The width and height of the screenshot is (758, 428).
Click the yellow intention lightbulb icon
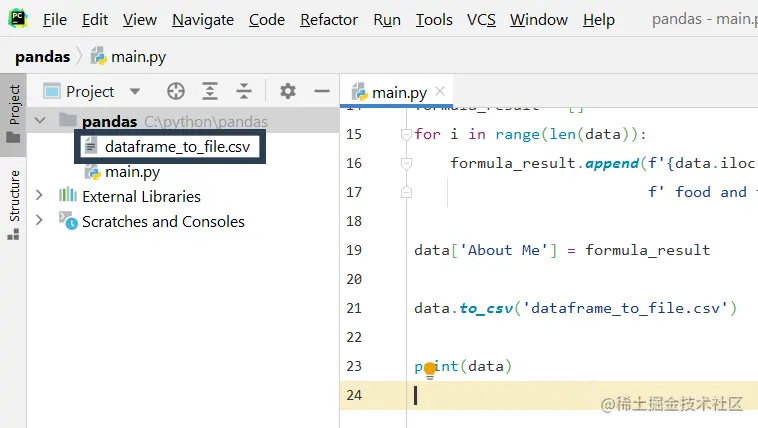click(430, 370)
